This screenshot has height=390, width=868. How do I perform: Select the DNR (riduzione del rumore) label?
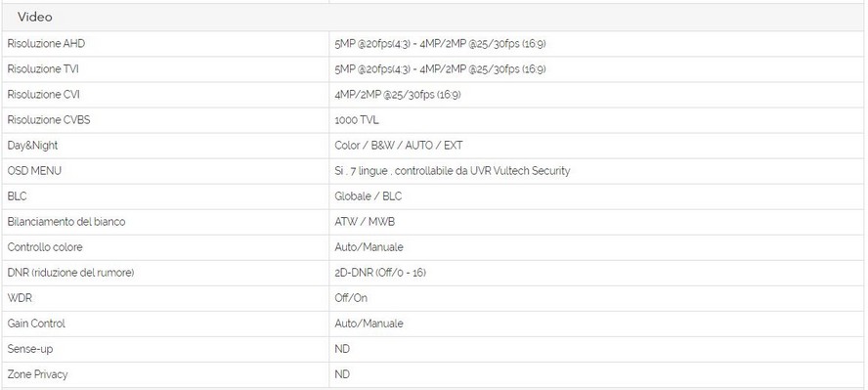click(x=70, y=273)
